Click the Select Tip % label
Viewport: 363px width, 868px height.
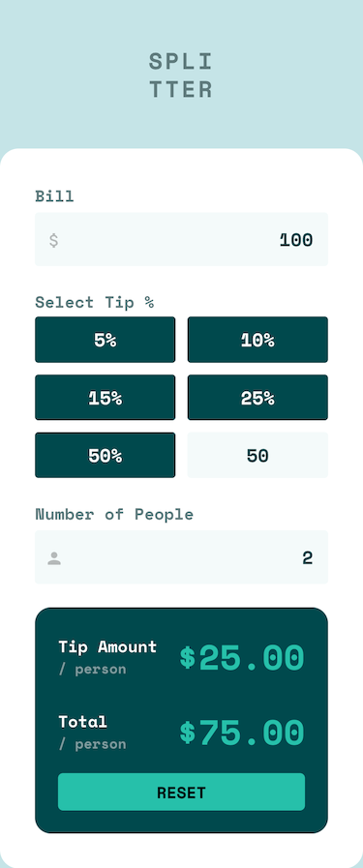tap(95, 302)
